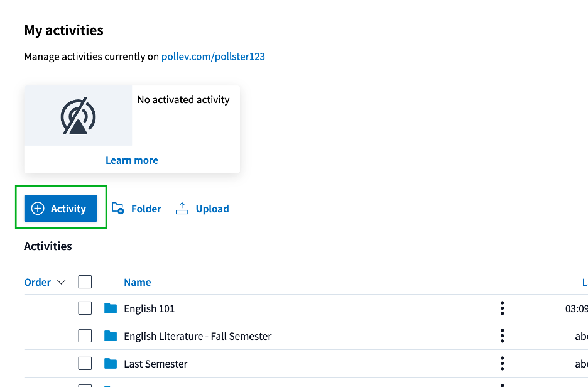Open the English Literature three-dot menu
Screen dimensions: 588x387
502,336
